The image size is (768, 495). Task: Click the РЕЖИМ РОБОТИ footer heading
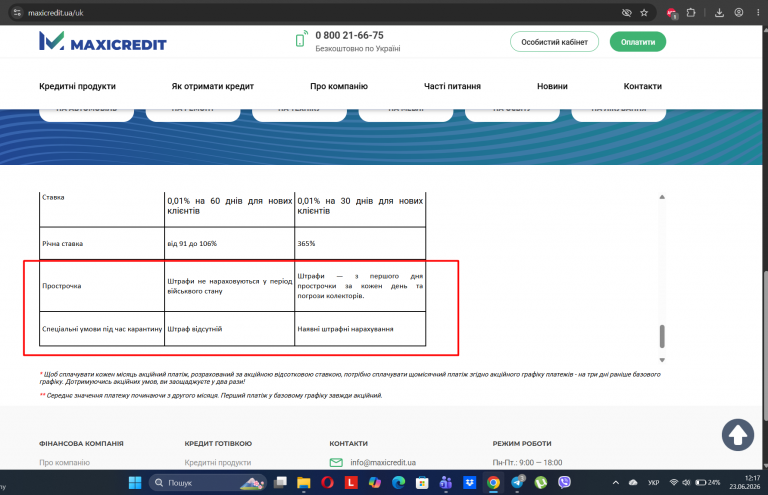(522, 444)
